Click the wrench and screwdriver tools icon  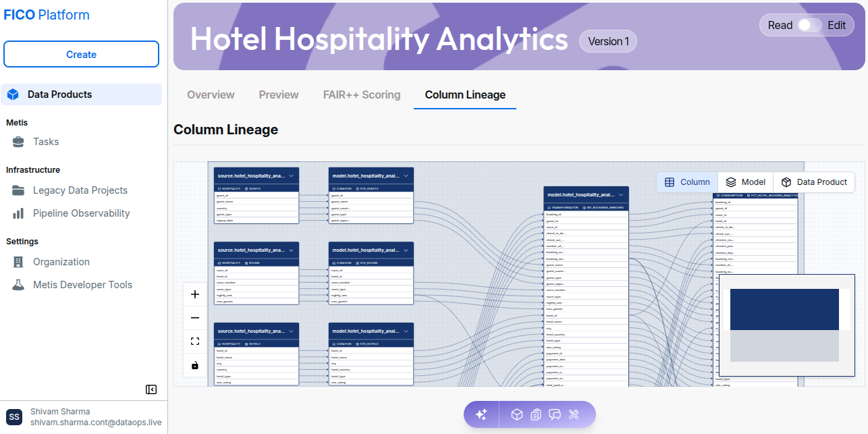(574, 414)
